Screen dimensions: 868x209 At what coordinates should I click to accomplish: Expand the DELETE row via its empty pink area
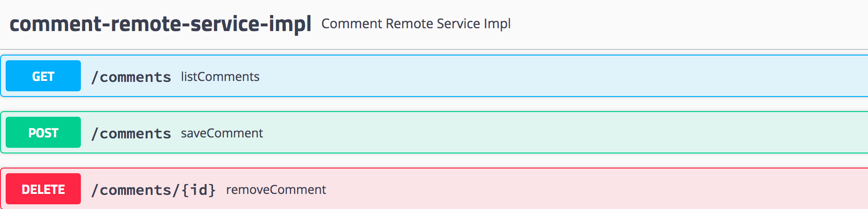[x=597, y=189]
